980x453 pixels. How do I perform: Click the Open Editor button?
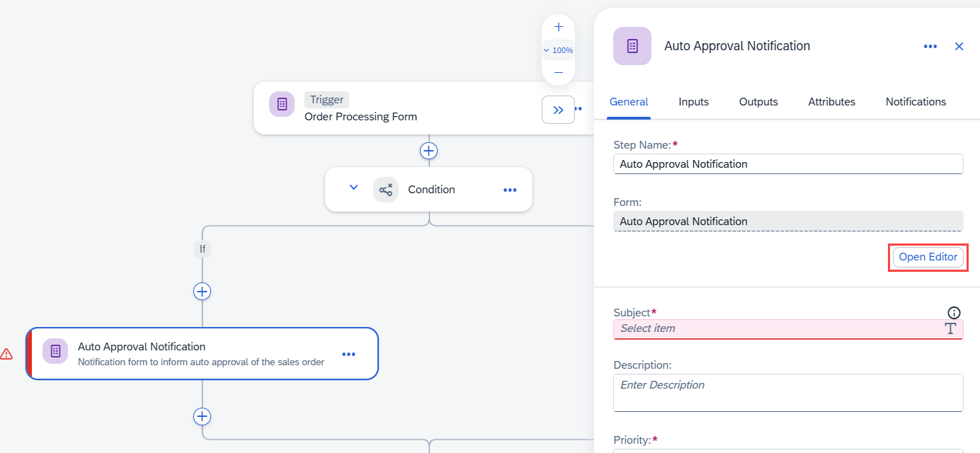pyautogui.click(x=928, y=257)
